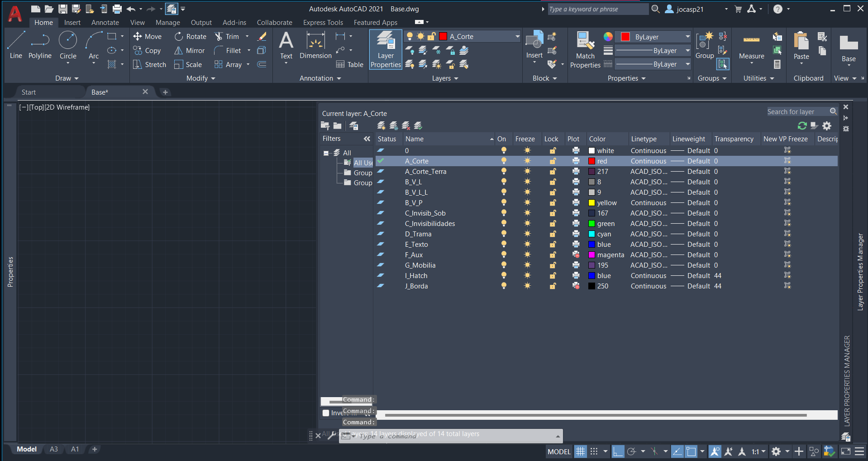
Task: Change magenta color swatch of F_Aux
Action: (x=591, y=255)
